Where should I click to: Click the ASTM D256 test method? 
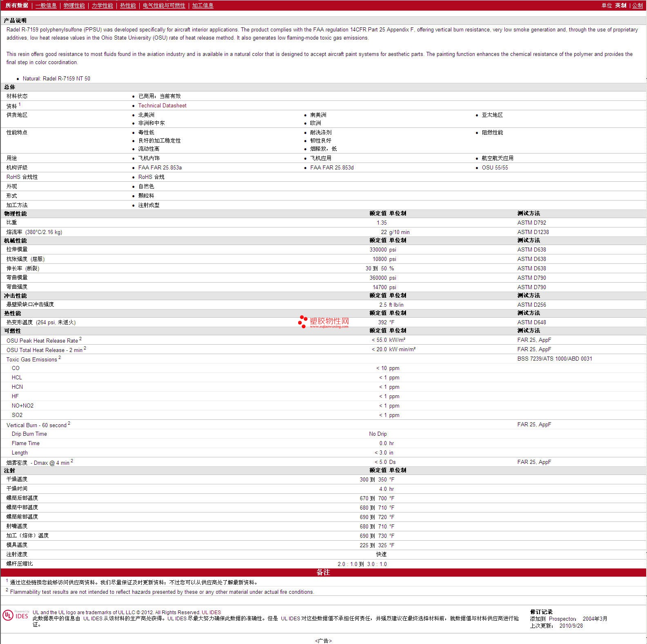coord(531,305)
